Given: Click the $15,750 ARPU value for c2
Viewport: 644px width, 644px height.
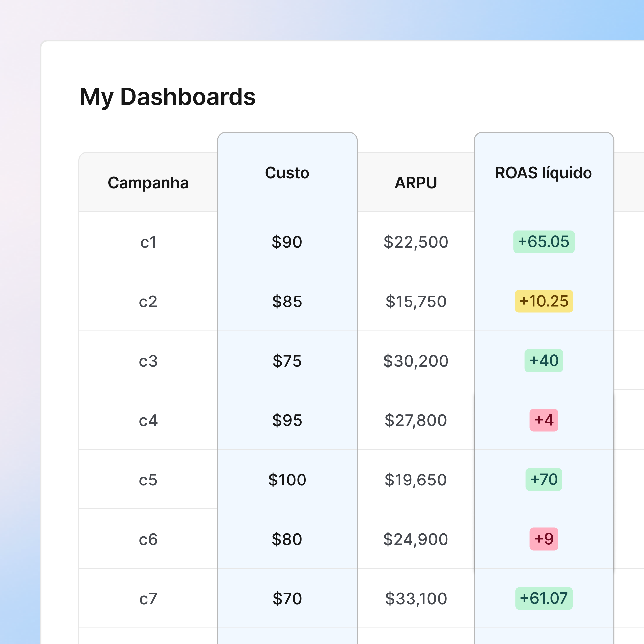Looking at the screenshot, I should 416,302.
